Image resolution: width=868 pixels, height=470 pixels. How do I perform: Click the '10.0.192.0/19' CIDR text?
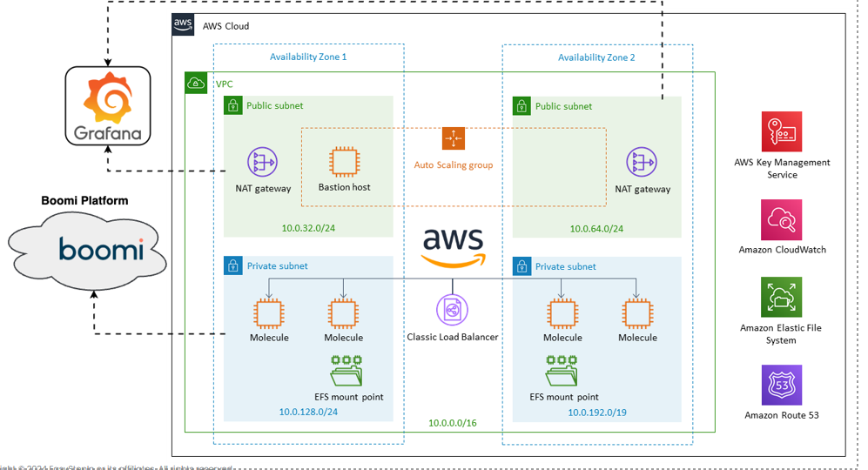pos(597,413)
